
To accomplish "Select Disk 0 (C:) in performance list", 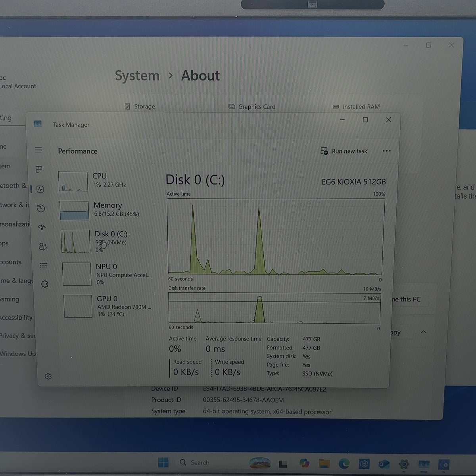I will click(106, 241).
